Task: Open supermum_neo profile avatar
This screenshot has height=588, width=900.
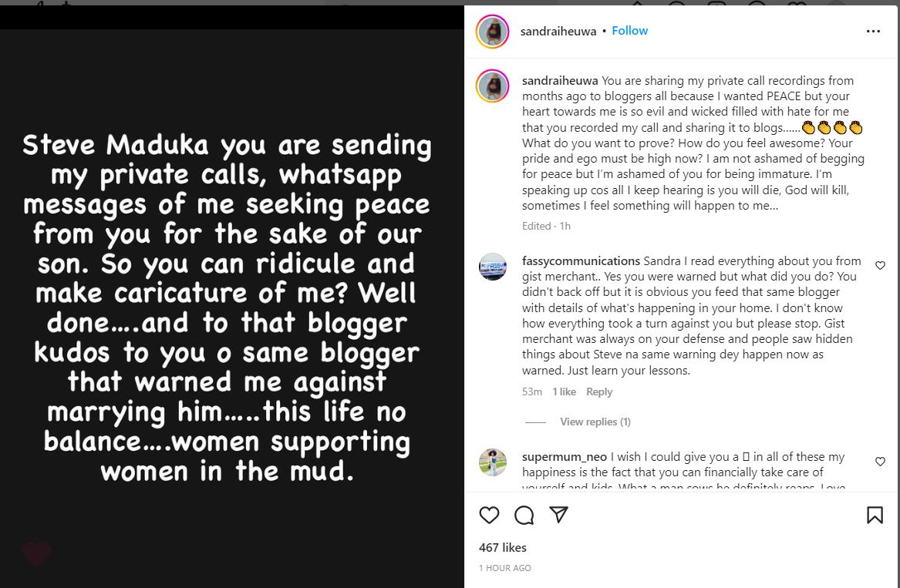Action: (x=493, y=462)
